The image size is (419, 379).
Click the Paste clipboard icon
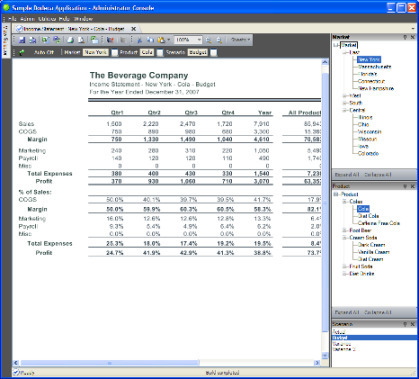click(x=161, y=40)
